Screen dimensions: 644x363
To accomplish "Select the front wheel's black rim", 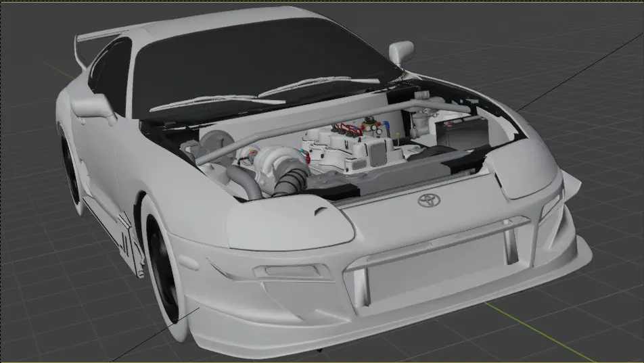I will click(162, 269).
